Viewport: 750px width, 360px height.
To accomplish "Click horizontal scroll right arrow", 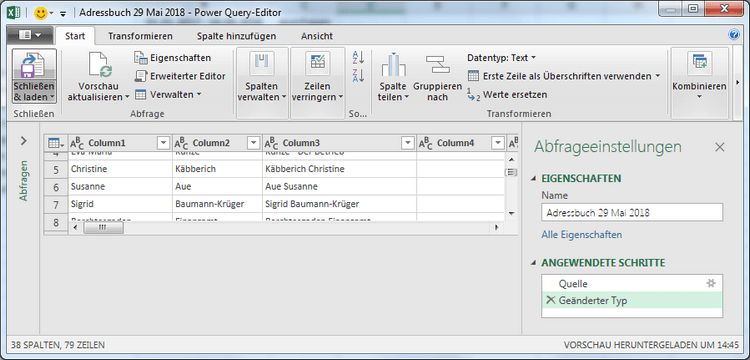I will point(497,228).
